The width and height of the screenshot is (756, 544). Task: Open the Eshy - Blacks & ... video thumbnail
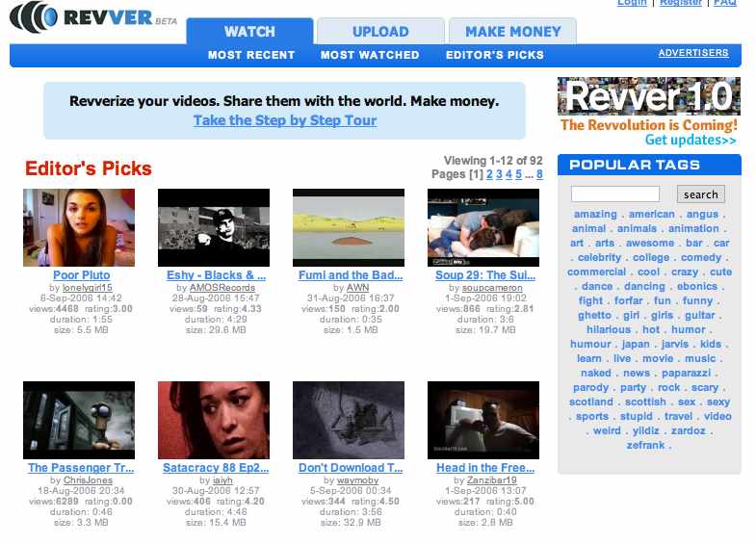(214, 227)
